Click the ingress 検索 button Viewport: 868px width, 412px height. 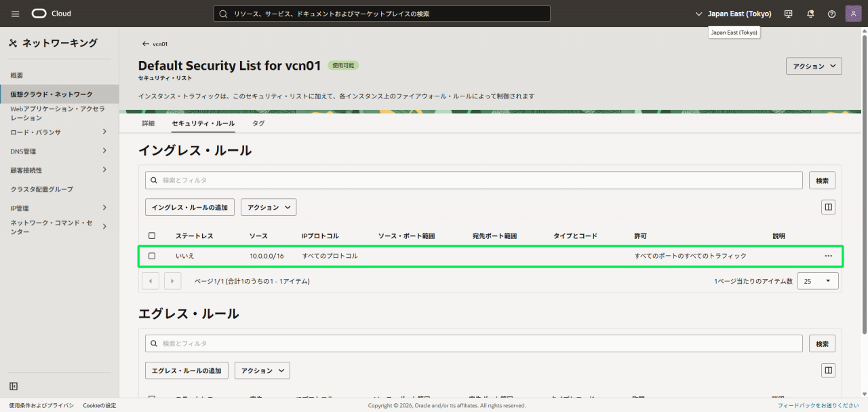tap(822, 181)
